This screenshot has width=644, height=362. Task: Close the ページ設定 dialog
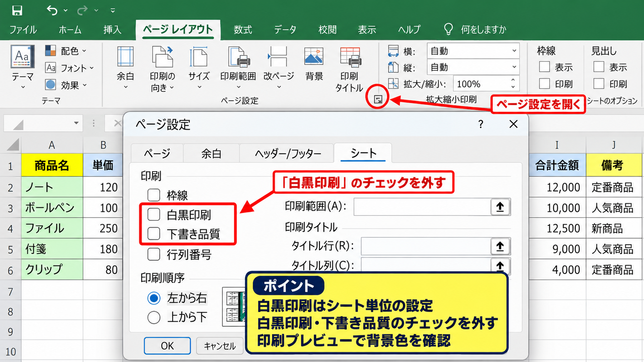pyautogui.click(x=513, y=124)
